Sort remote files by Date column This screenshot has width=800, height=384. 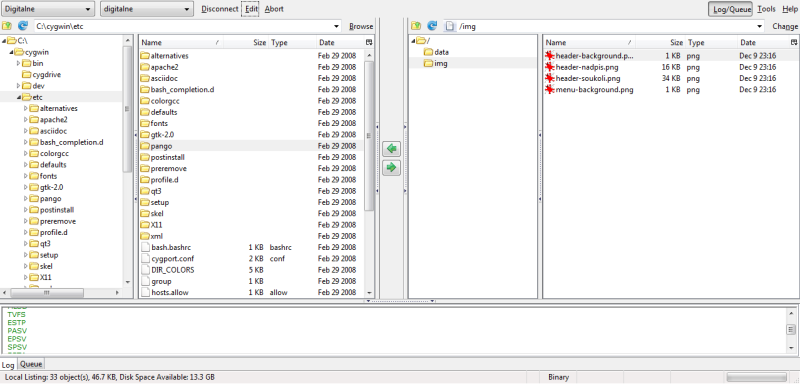(x=763, y=43)
